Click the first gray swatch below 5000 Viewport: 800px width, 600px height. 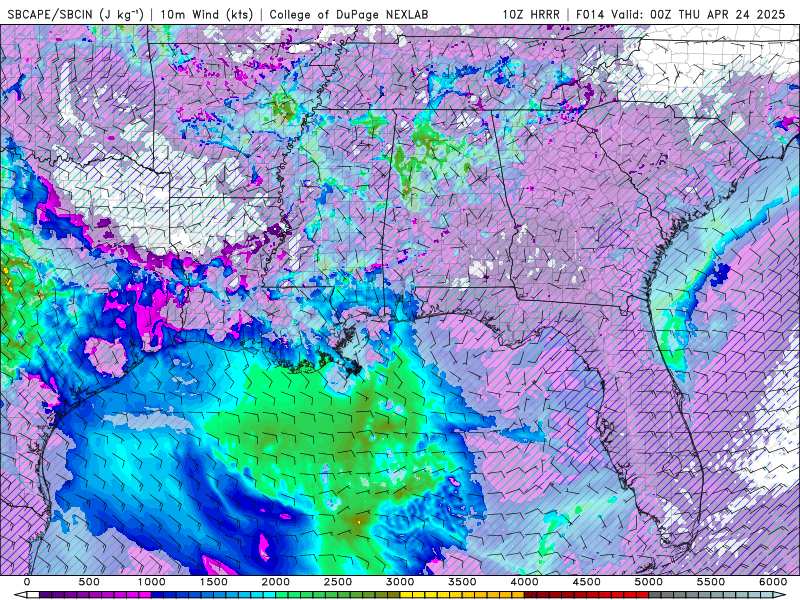click(x=655, y=595)
